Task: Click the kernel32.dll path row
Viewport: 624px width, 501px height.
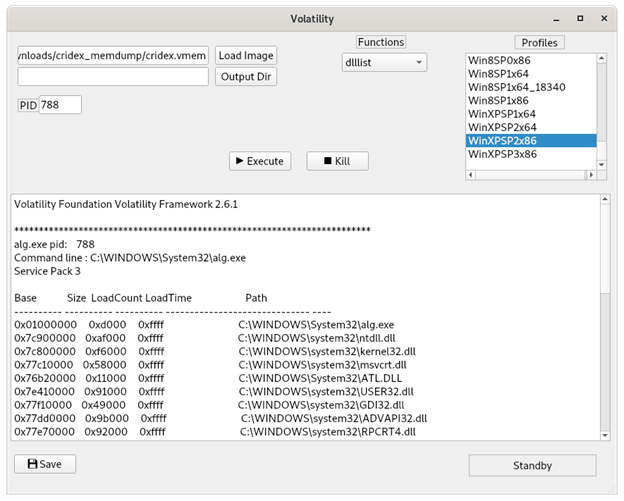Action: pos(327,351)
